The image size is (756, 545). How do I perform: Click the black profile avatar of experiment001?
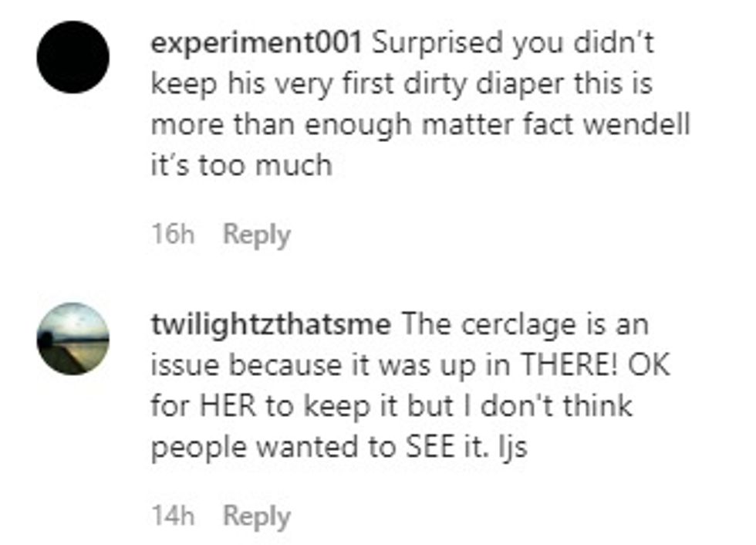(73, 57)
